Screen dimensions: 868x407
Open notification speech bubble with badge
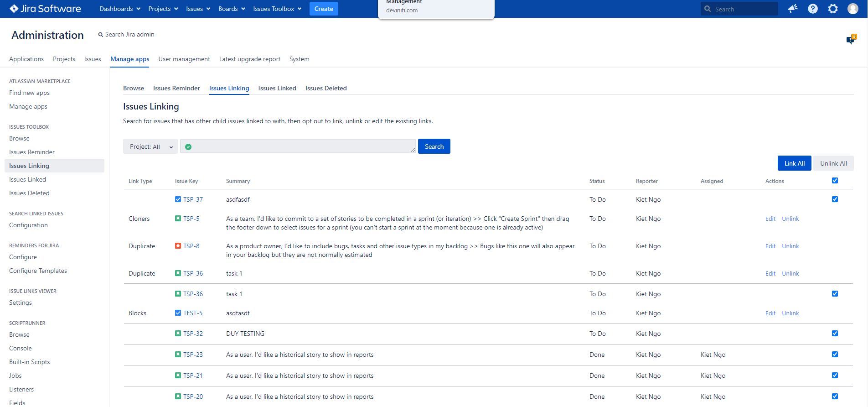tap(851, 39)
